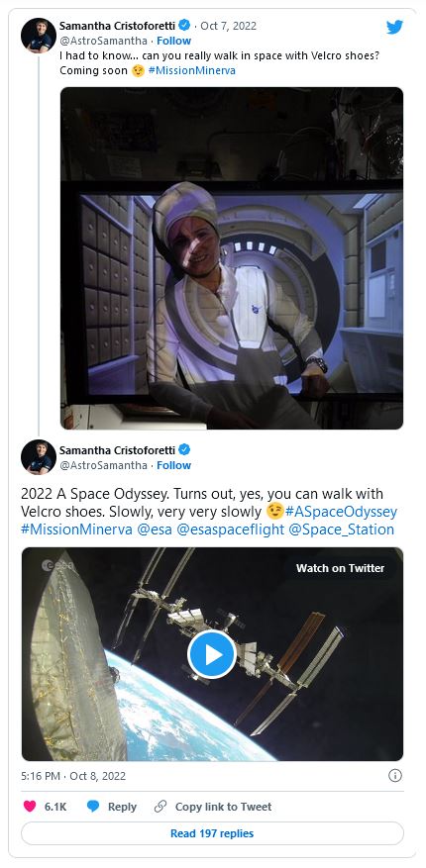
Task: Play the space station video
Action: click(212, 654)
